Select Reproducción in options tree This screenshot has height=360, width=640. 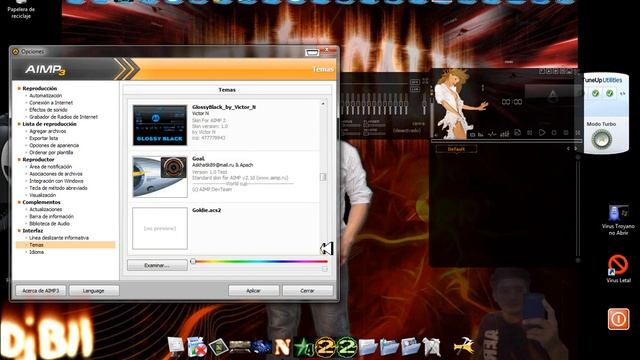click(40, 89)
